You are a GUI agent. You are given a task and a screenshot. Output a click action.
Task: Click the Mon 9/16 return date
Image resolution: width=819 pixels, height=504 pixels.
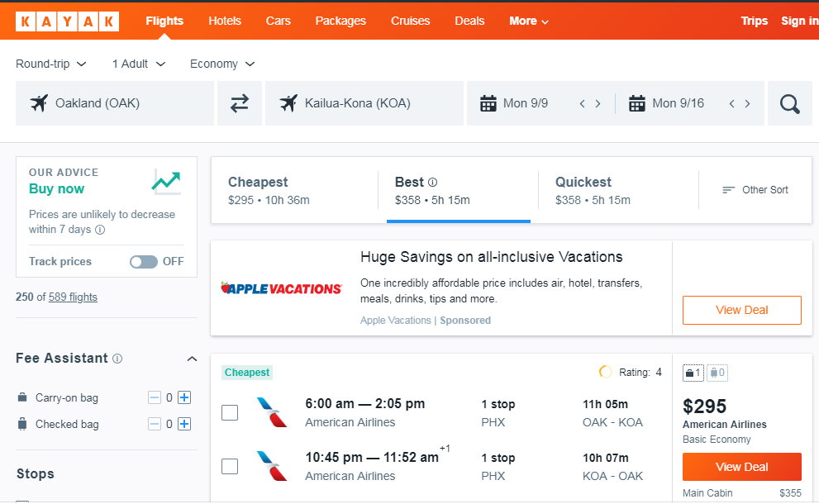[678, 103]
